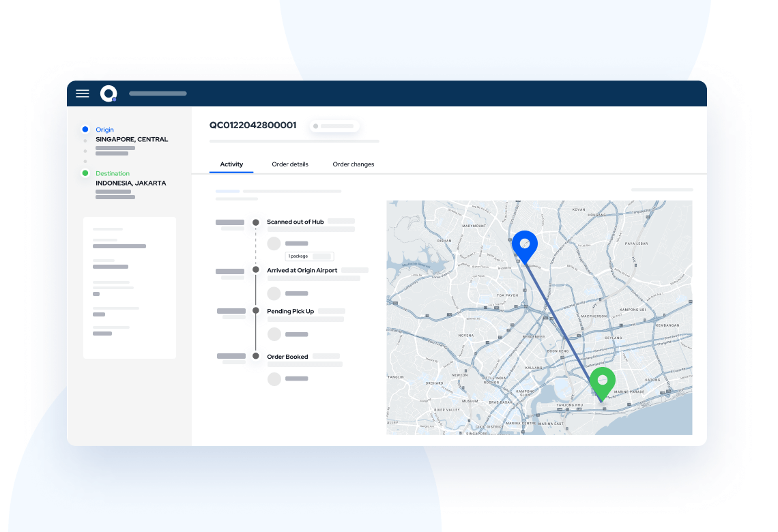Screen dimensions: 778x532
Task: Click the Pending Pick Up timeline dot
Action: click(x=255, y=311)
